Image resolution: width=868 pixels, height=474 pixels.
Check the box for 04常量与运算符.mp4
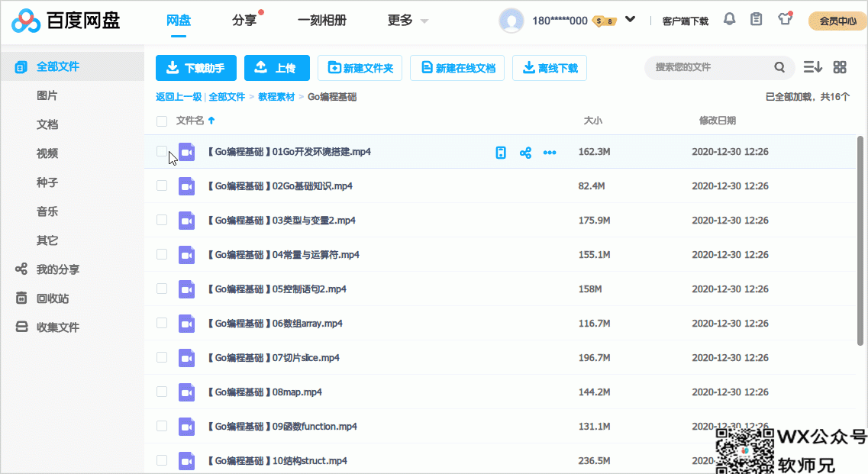coord(162,254)
